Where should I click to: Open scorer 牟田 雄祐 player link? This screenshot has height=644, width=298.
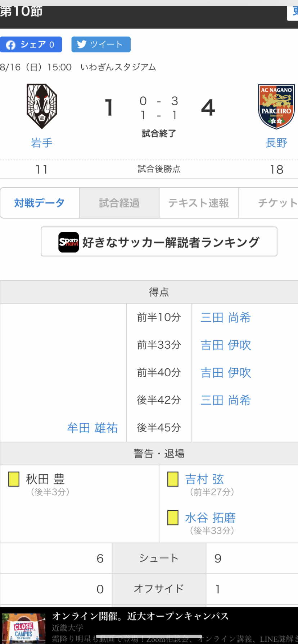tap(92, 428)
